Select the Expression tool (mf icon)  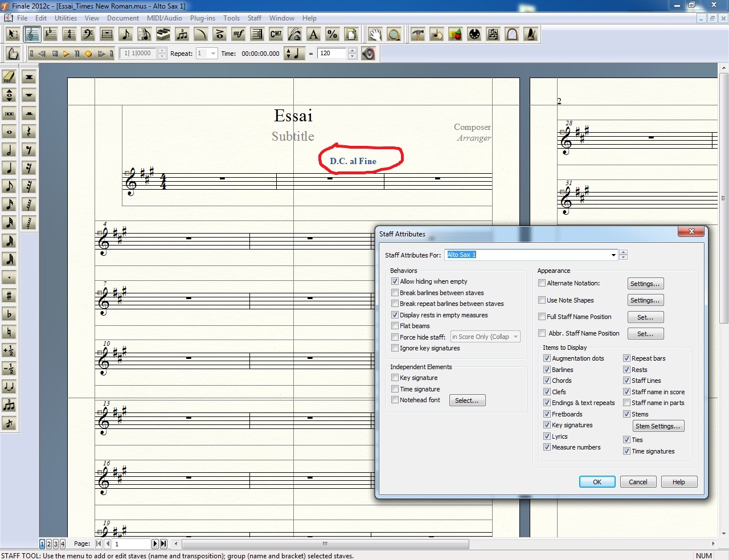click(238, 34)
